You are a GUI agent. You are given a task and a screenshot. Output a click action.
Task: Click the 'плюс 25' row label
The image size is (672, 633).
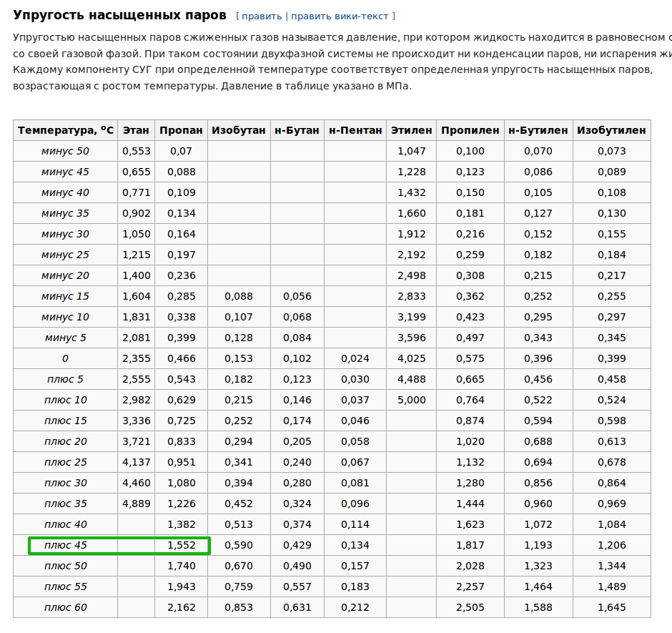(65, 462)
